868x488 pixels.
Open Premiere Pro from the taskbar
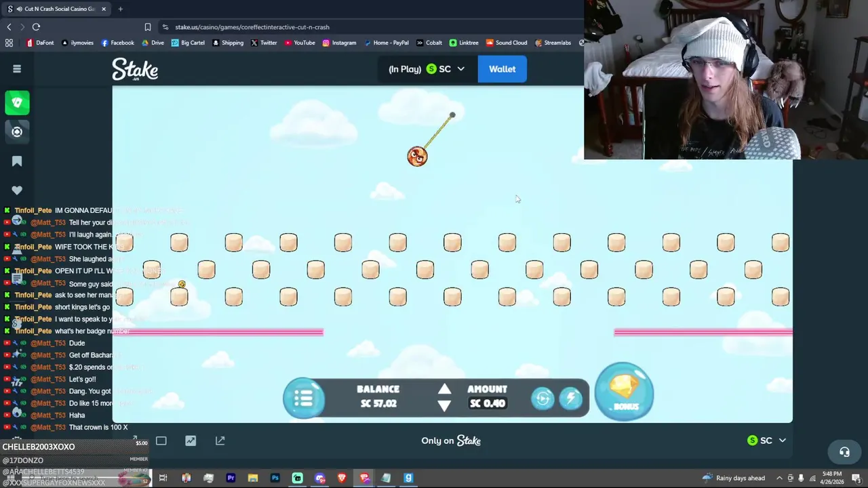coord(231,478)
